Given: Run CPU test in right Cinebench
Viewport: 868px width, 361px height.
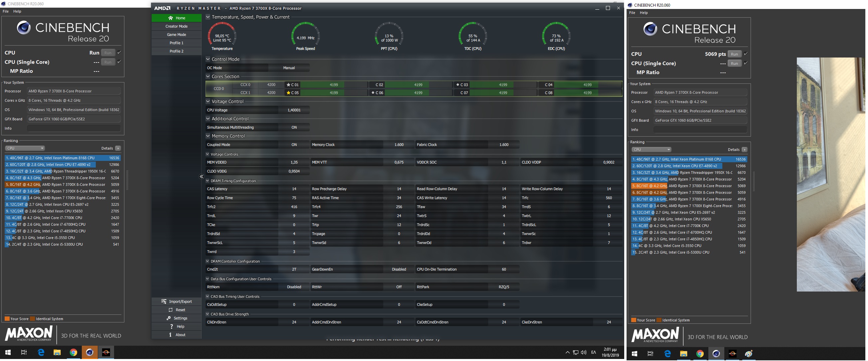Looking at the screenshot, I should click(734, 54).
